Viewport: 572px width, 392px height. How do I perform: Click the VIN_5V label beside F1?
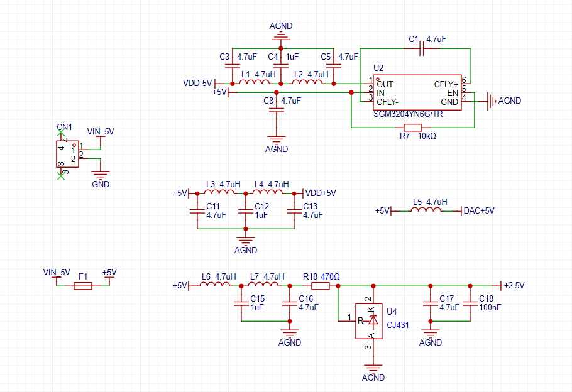[x=57, y=272]
